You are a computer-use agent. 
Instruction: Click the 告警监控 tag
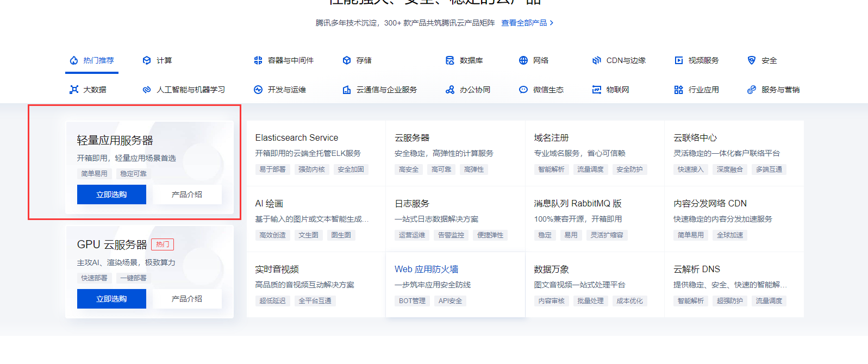(x=451, y=235)
